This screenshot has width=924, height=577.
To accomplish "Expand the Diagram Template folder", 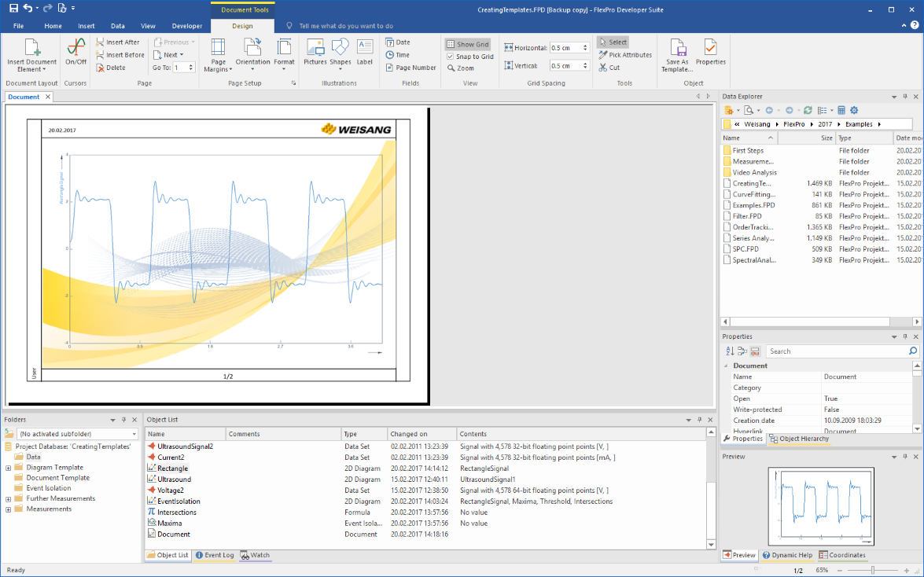I will [x=8, y=468].
